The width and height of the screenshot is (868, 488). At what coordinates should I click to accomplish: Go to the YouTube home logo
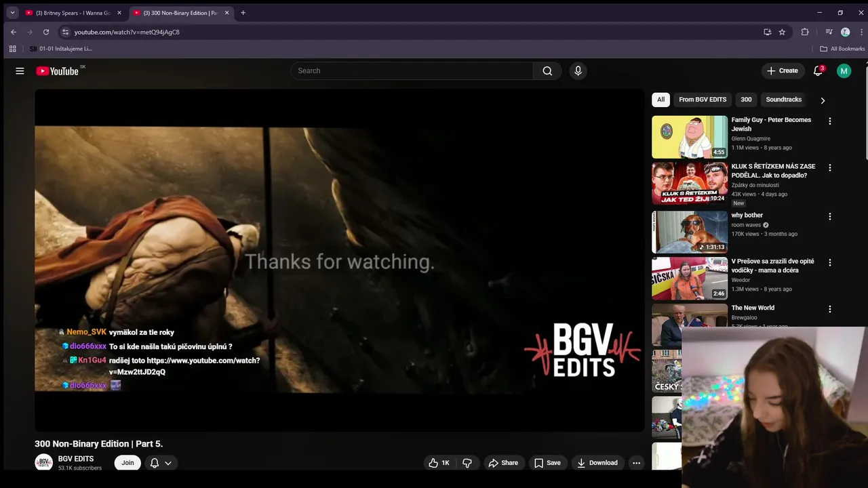tap(58, 71)
